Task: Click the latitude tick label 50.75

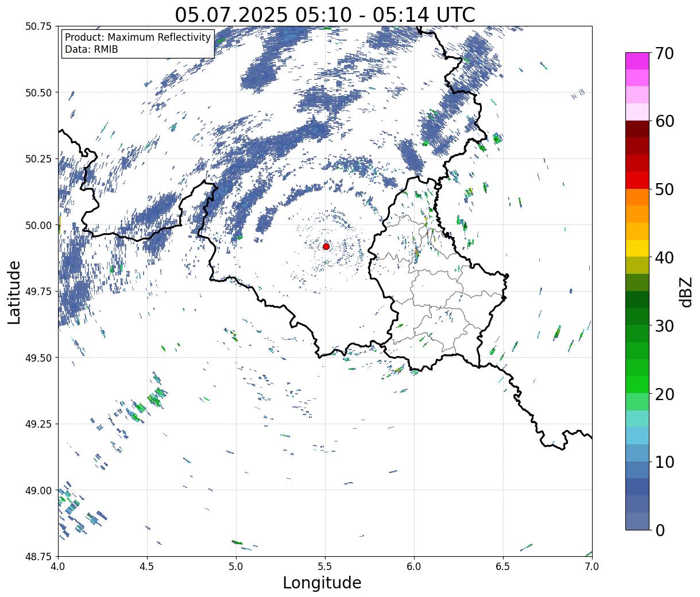Action: 38,26
